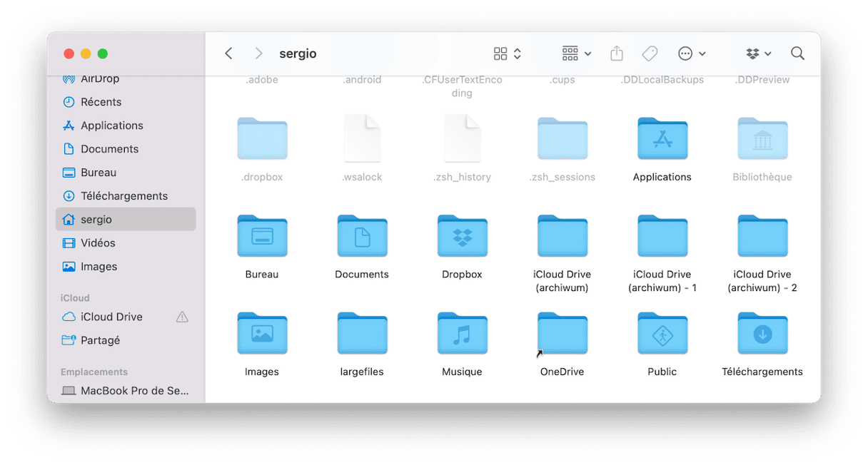Select Récents in the sidebar

[125, 102]
